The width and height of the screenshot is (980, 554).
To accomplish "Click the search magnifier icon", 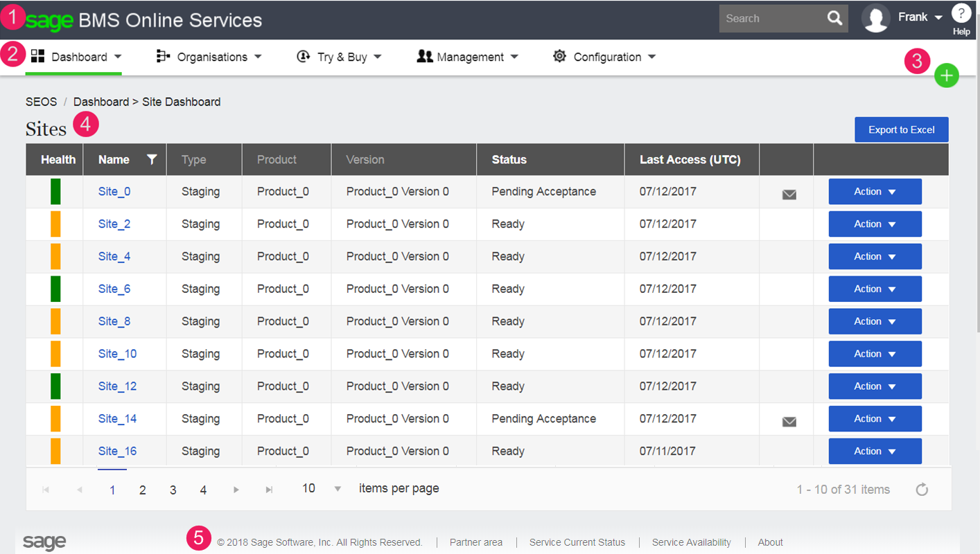I will pos(834,19).
